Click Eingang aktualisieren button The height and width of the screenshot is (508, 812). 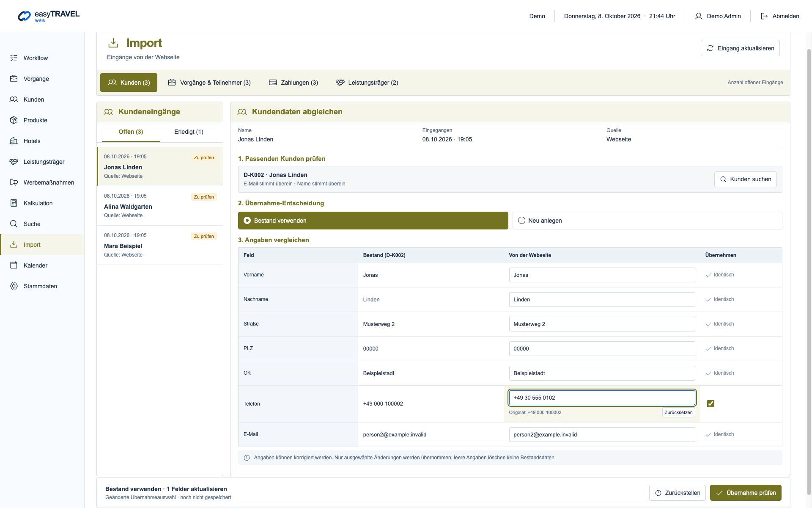click(x=740, y=48)
